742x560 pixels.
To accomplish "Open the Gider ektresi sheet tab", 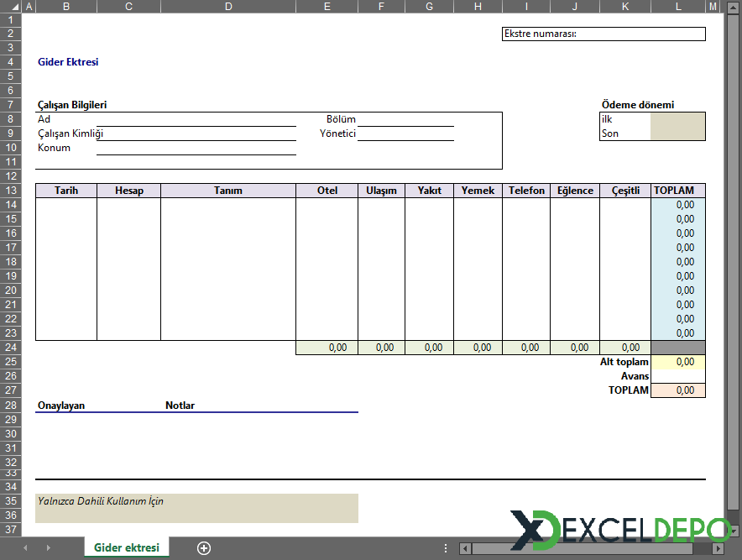I will [126, 547].
